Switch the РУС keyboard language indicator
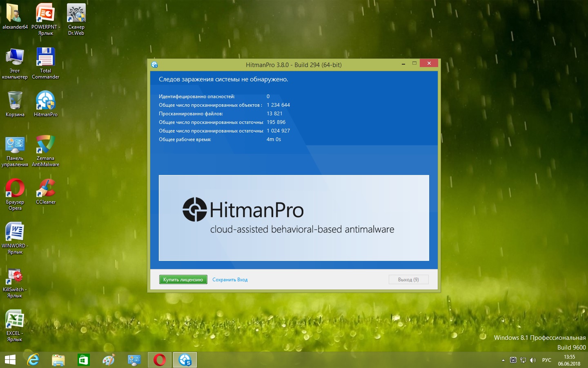The height and width of the screenshot is (368, 588). pos(546,360)
